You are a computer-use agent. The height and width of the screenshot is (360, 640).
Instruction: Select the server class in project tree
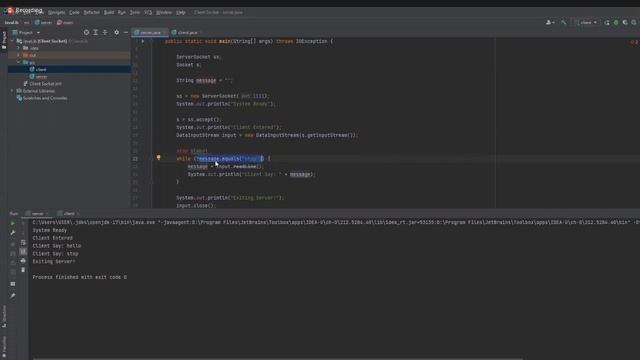pos(41,77)
